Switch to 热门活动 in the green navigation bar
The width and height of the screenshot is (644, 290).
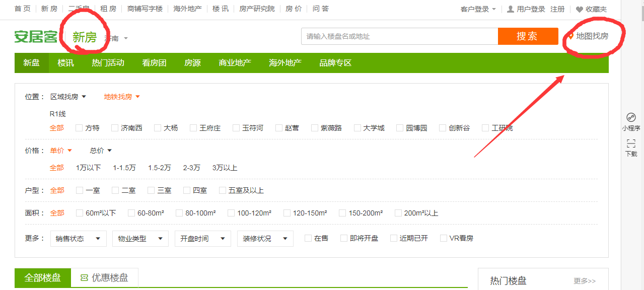(108, 63)
